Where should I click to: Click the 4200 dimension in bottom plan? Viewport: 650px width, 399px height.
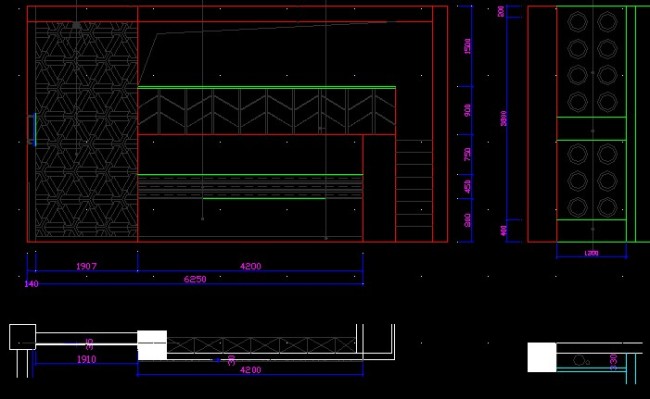click(251, 370)
